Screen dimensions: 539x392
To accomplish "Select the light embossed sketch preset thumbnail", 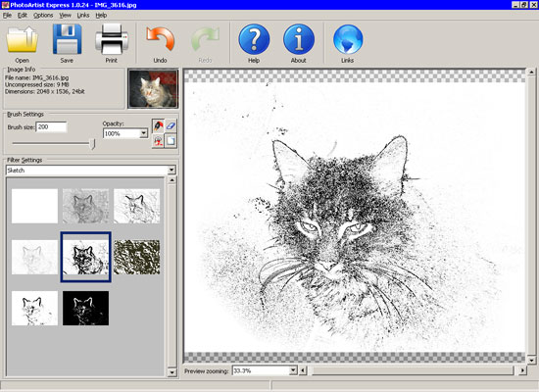I will click(x=137, y=206).
